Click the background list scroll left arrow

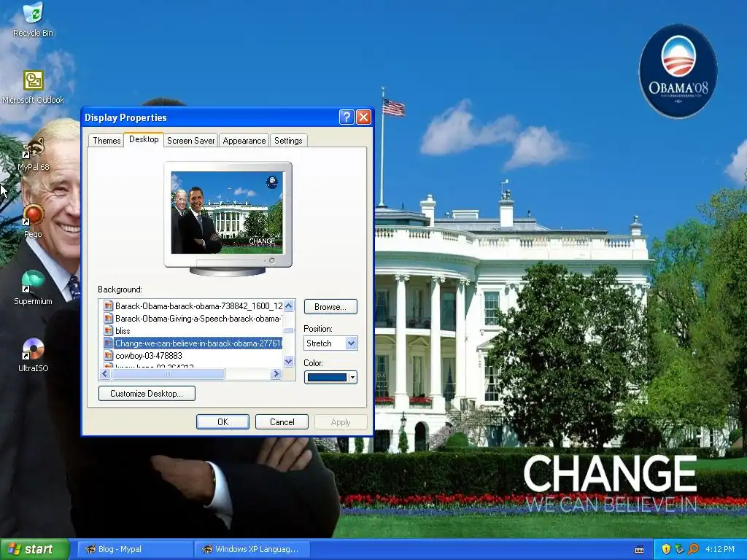pyautogui.click(x=105, y=374)
